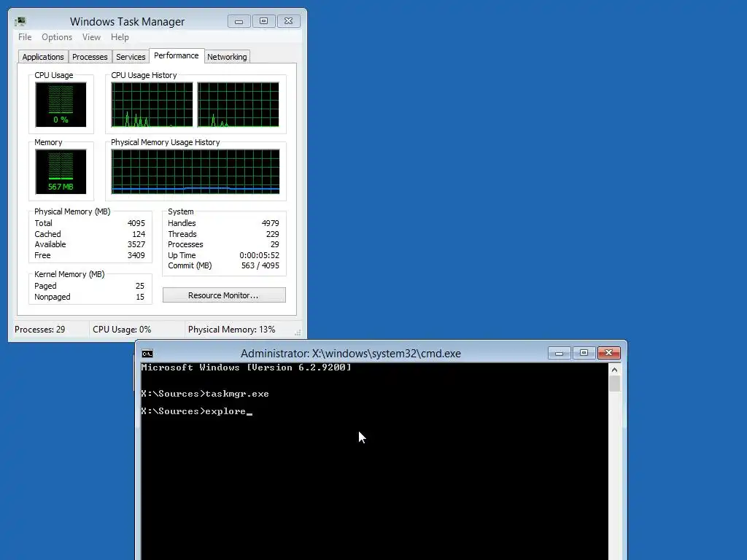Click the Commit value 563 / 4095

click(x=260, y=265)
